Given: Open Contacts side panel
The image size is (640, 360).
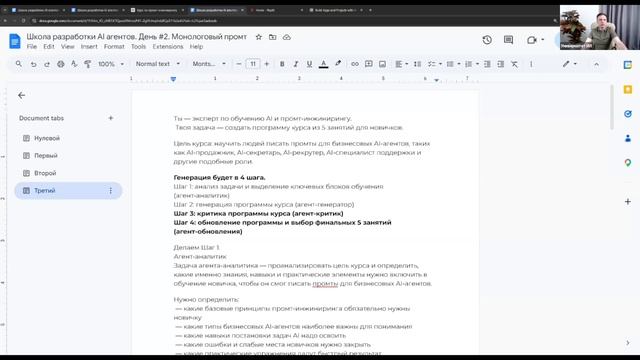Looking at the screenshot, I should [x=628, y=138].
